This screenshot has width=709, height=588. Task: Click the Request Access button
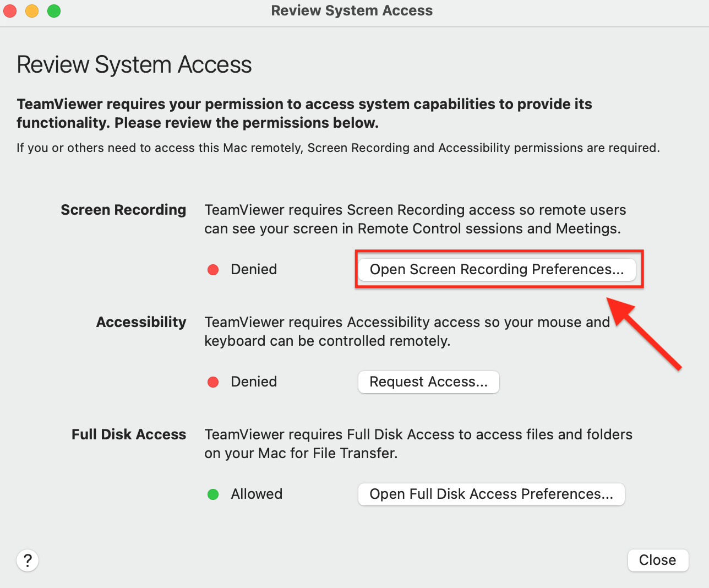coord(428,382)
